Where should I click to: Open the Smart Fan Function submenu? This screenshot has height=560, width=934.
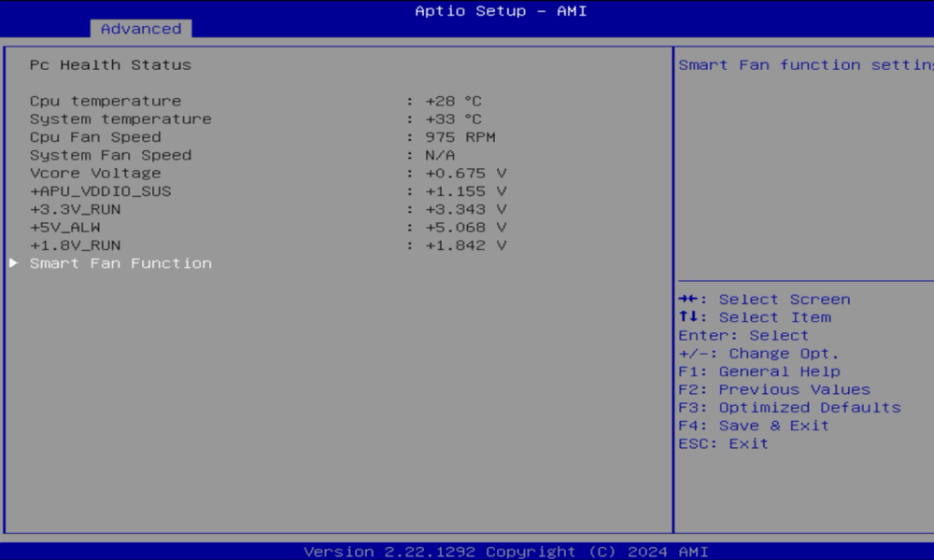(120, 263)
